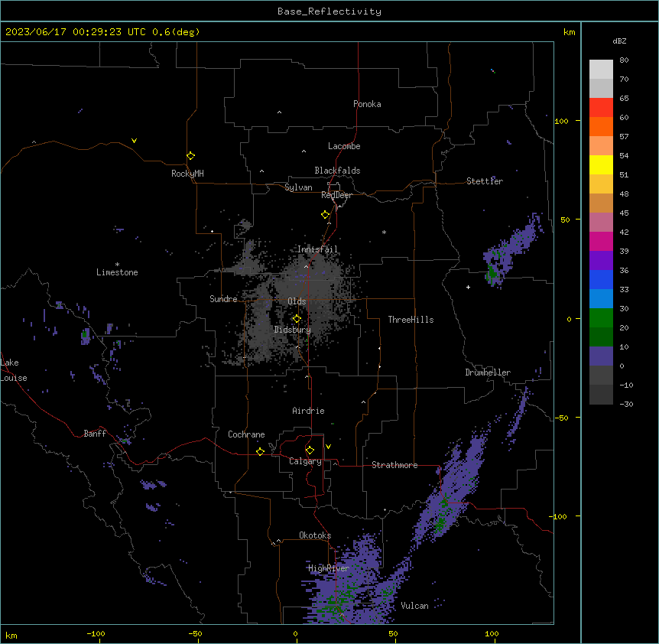Pick the bright green 20-30 dBZ swatch
This screenshot has width=659, height=644.
[x=601, y=318]
